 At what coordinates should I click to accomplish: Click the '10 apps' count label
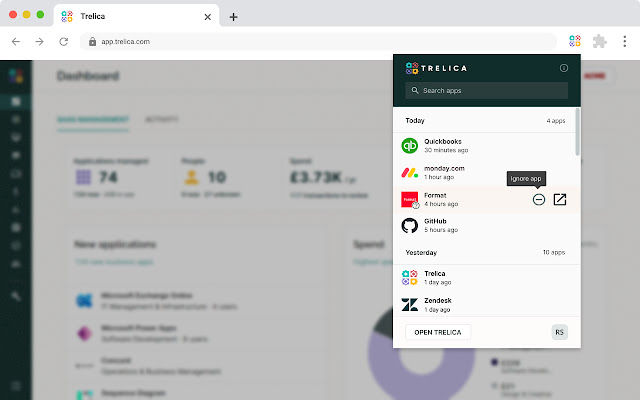coord(554,253)
